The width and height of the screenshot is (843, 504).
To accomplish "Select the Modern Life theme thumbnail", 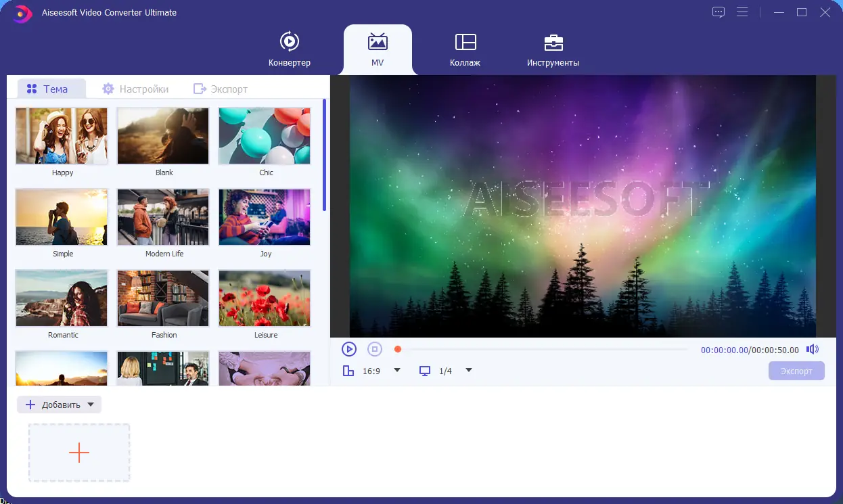I will pos(163,217).
